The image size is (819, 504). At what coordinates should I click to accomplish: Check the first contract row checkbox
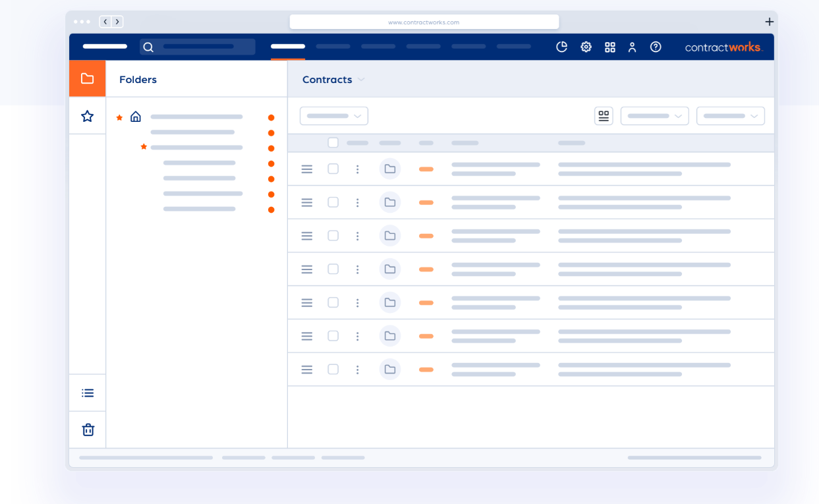pyautogui.click(x=333, y=169)
